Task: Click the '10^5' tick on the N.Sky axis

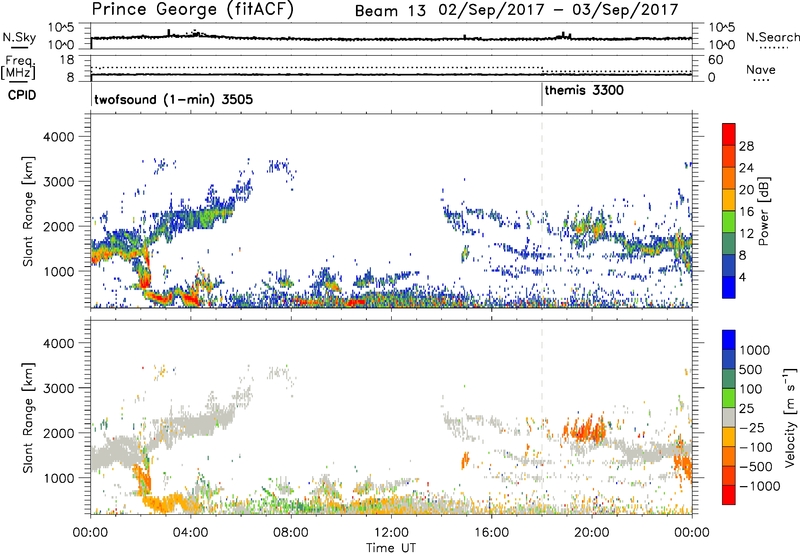Action: [61, 28]
